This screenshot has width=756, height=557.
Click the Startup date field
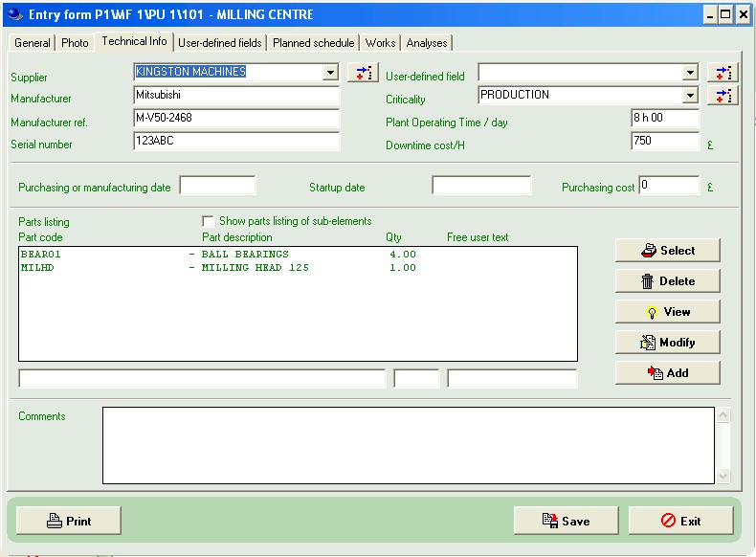[x=481, y=185]
